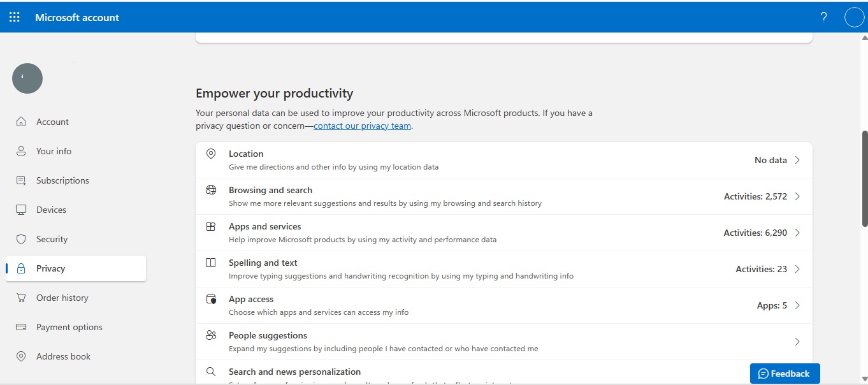
Task: Click the Order history cart icon
Action: [21, 298]
